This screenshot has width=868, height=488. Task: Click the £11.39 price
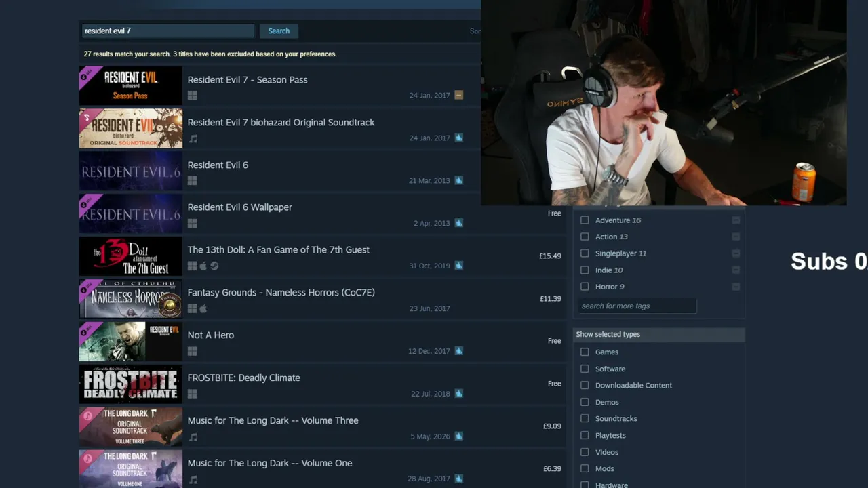click(x=550, y=299)
